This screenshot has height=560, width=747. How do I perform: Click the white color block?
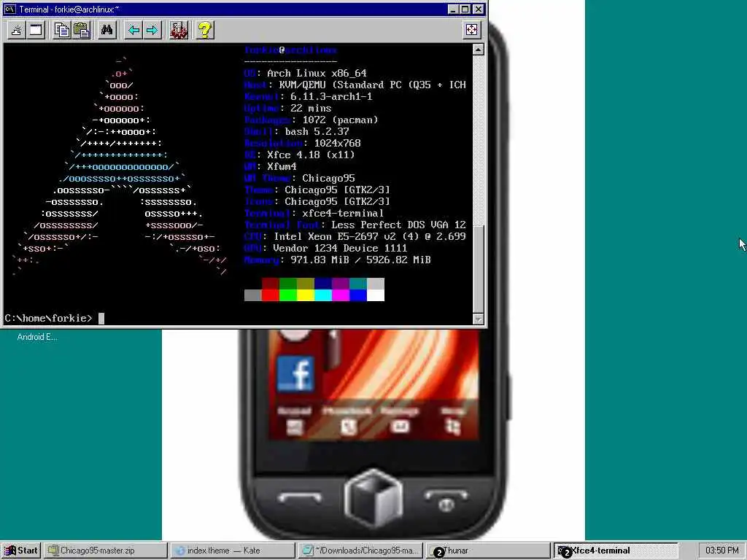coord(376,295)
